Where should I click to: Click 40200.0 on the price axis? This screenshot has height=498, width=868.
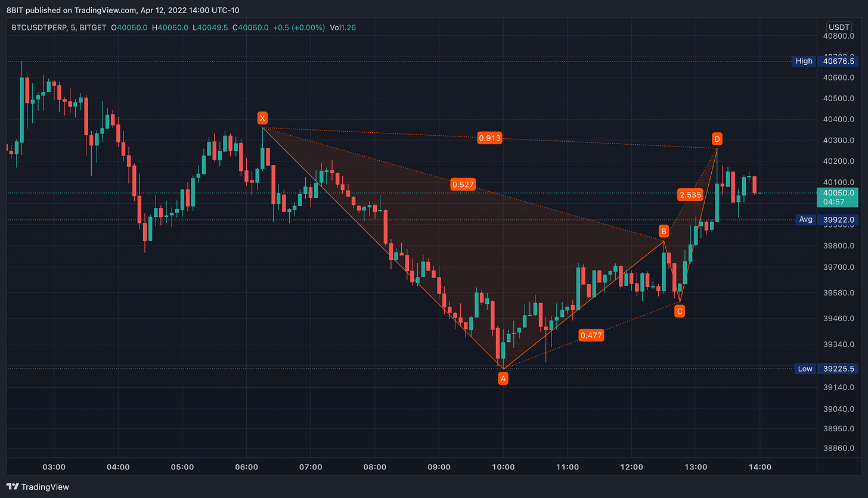click(x=838, y=161)
